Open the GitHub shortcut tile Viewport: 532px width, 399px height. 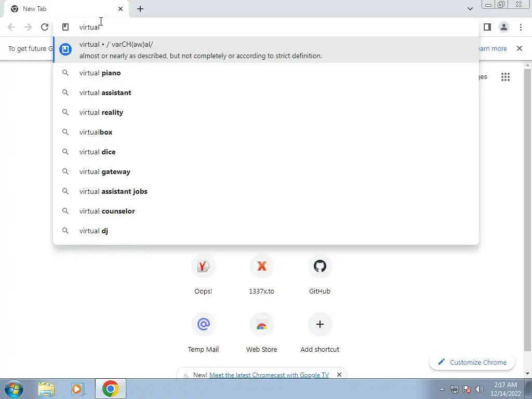point(320,274)
